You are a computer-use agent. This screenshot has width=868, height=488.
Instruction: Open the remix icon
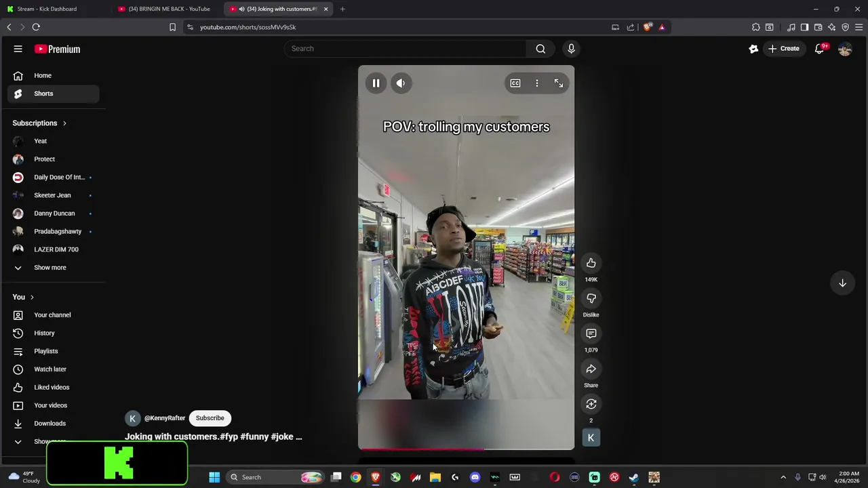click(591, 404)
